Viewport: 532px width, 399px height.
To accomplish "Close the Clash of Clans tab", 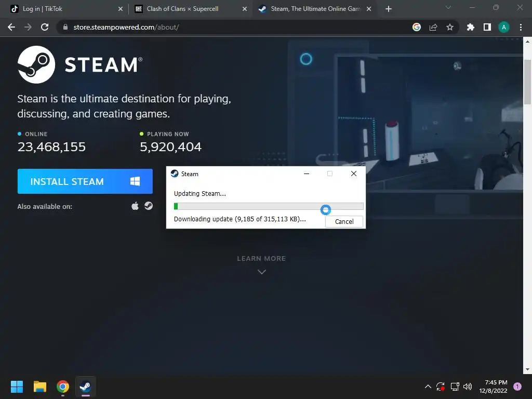I will pos(245,9).
